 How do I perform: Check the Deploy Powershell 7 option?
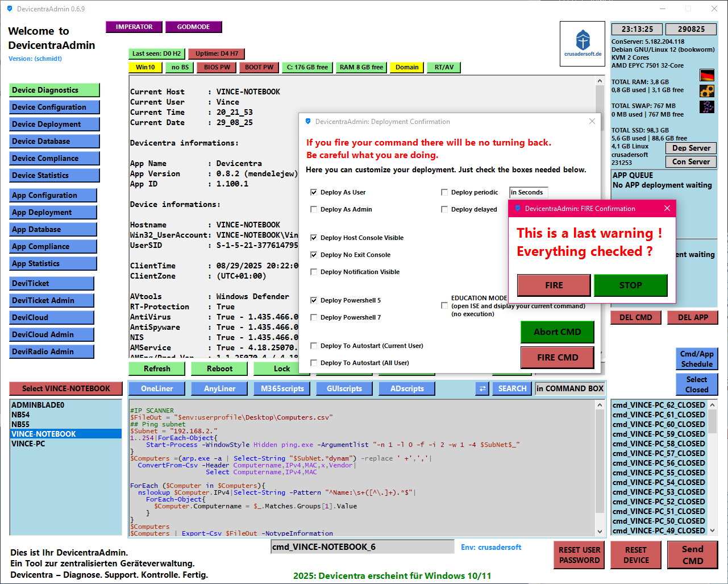314,317
